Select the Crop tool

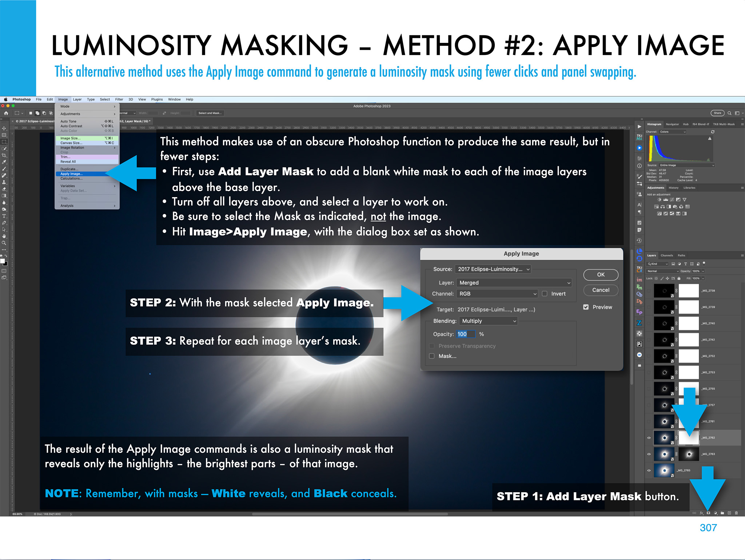4,155
